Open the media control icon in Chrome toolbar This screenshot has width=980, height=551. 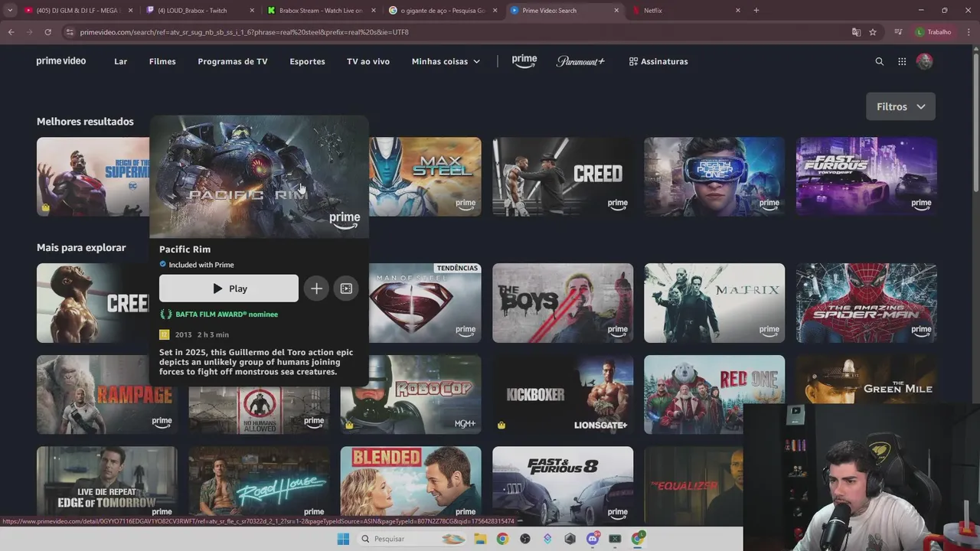(x=898, y=32)
